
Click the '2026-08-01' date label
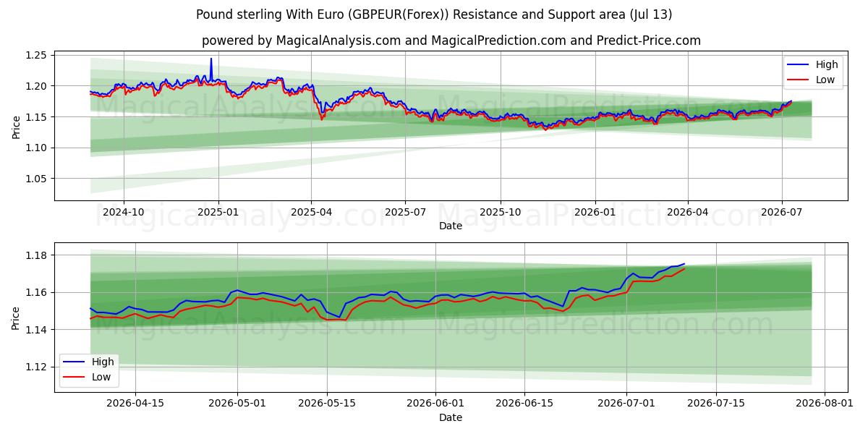pyautogui.click(x=824, y=404)
